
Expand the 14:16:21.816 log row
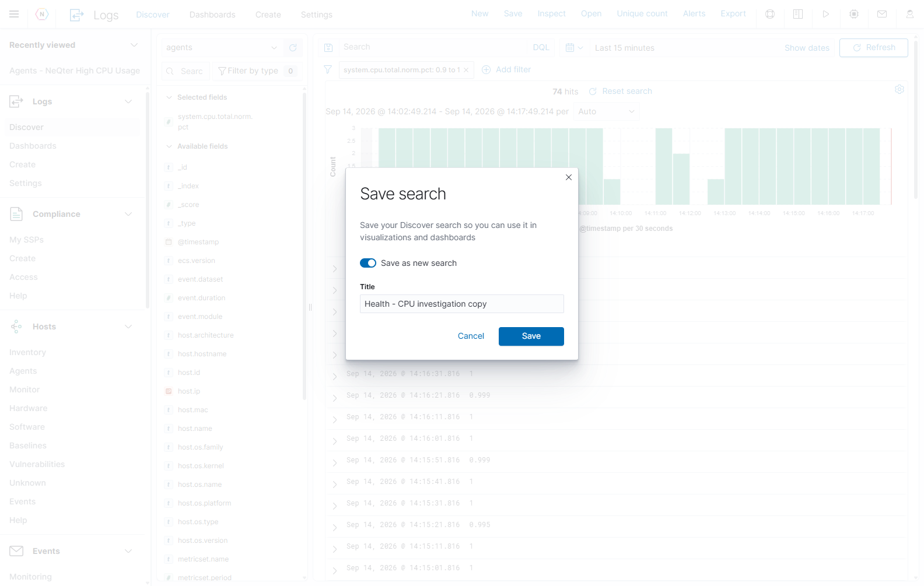point(335,398)
